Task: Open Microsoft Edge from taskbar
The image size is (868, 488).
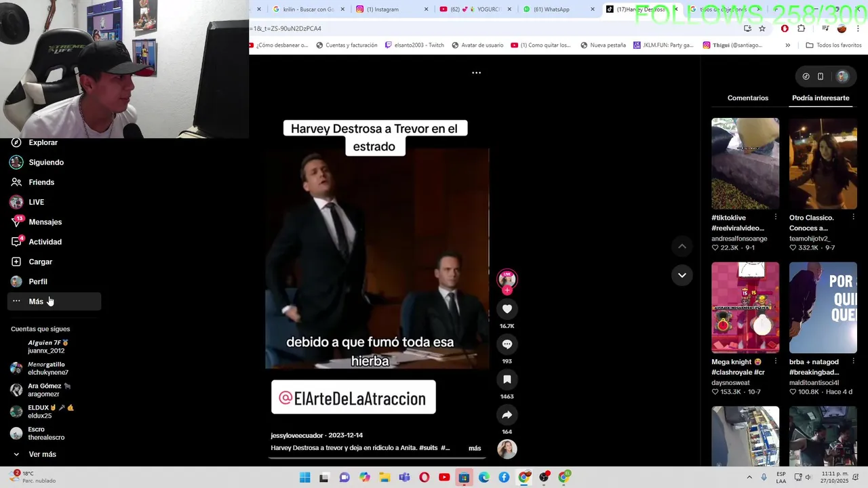Action: point(484,478)
